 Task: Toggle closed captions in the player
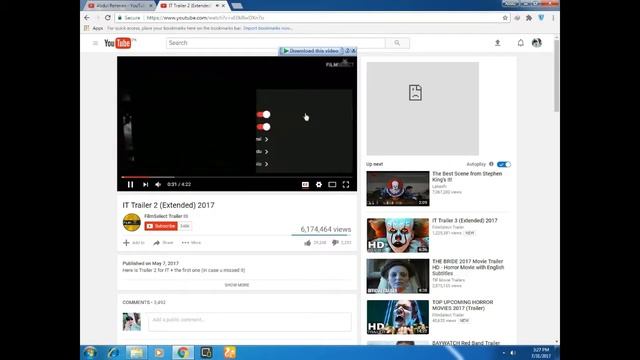pos(305,184)
